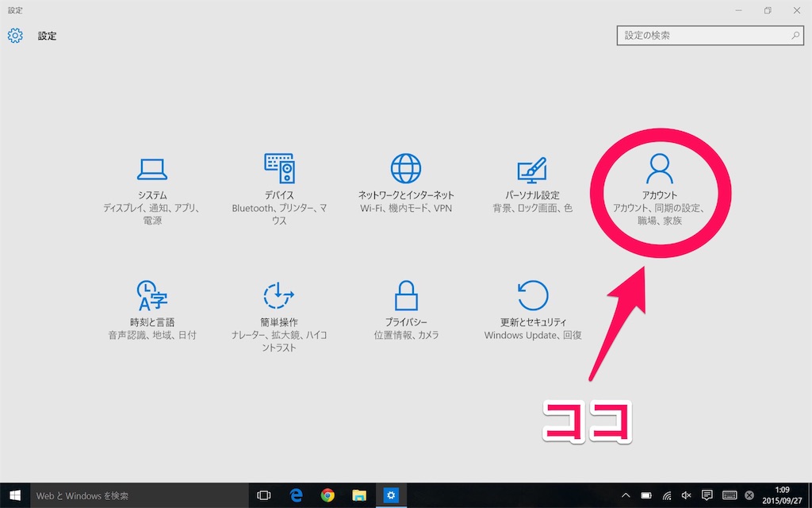Open 更新とセキュリティ settings
Screen dimensions: 812x508
coord(532,310)
